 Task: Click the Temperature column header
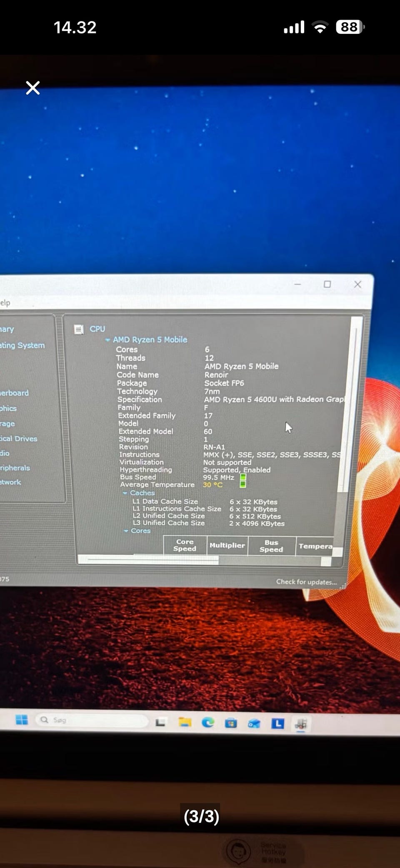[x=315, y=546]
